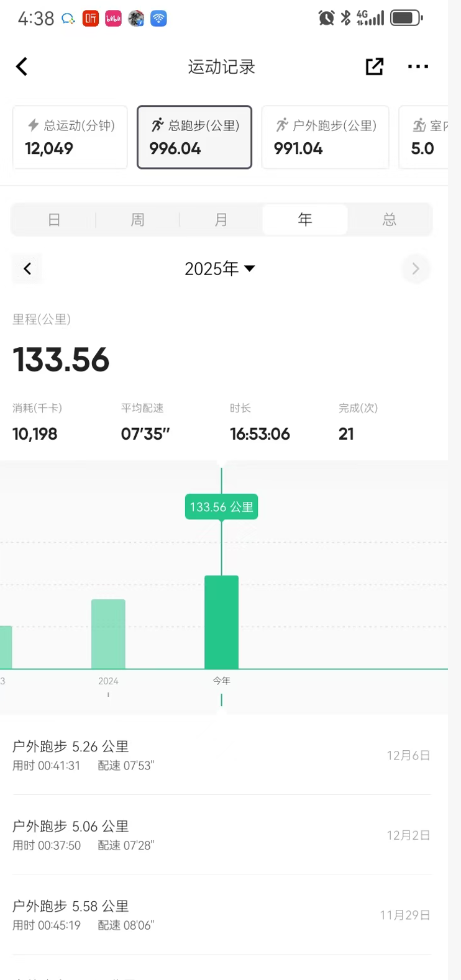This screenshot has height=980, width=461.
Task: Open the 5.58 公里 run from 11月29日
Action: coord(221,915)
